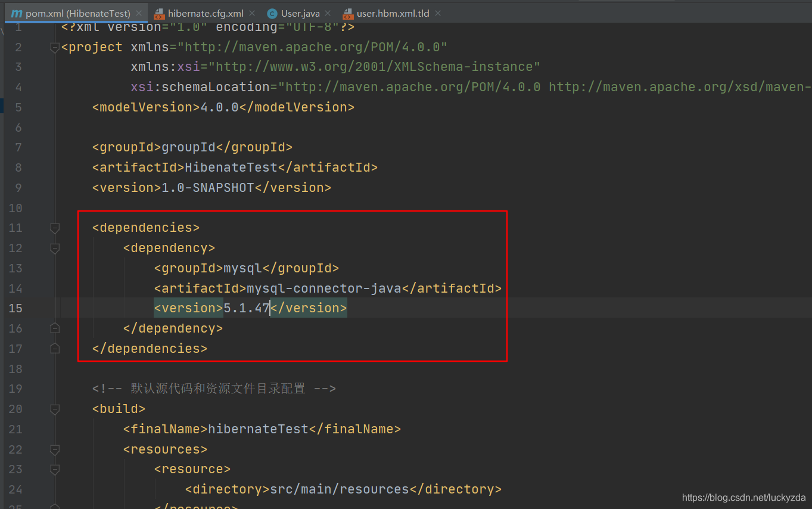Click the file icon on user.hbm.xml.tld tab
812x509 pixels.
tap(348, 13)
